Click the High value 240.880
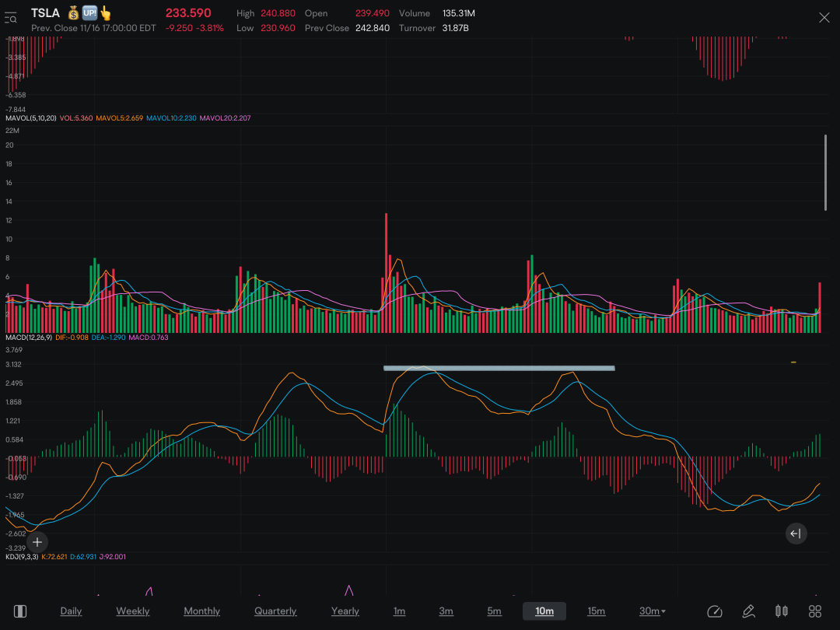Image resolution: width=840 pixels, height=630 pixels. (278, 13)
